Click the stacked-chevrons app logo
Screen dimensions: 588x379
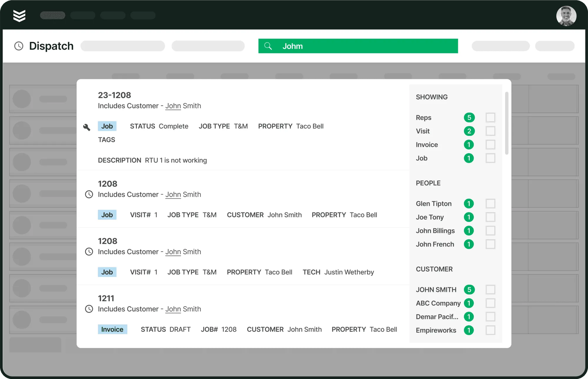(19, 16)
